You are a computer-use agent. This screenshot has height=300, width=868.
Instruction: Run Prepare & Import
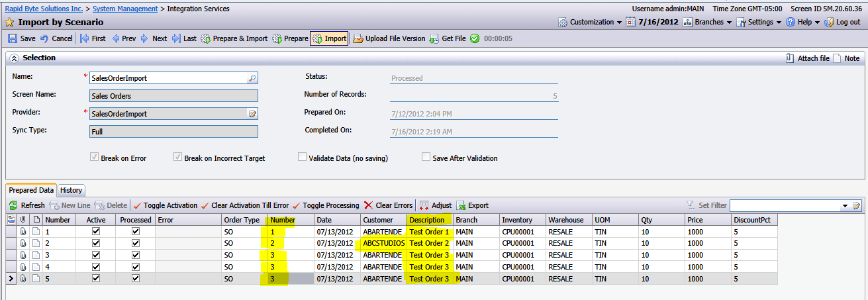click(234, 38)
